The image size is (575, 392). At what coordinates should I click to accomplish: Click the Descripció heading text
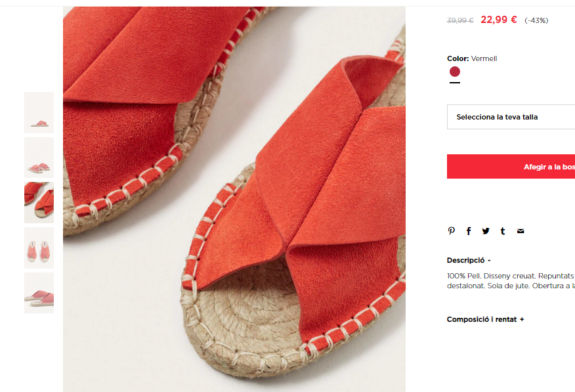click(x=466, y=261)
